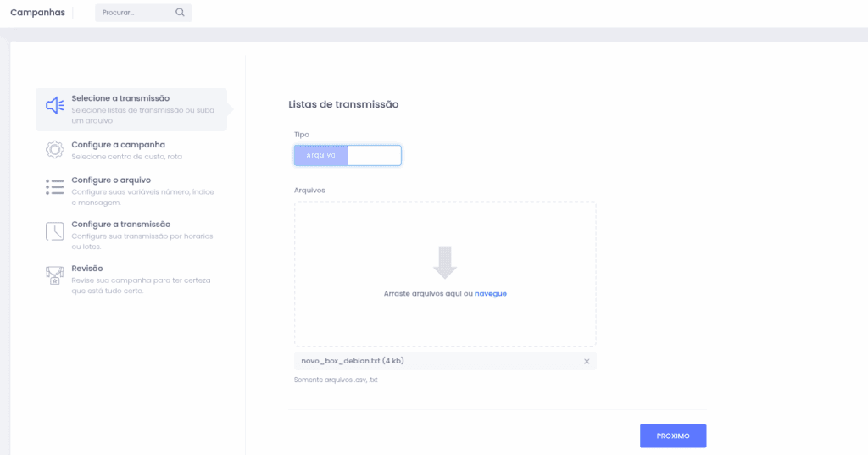Open the Configure a transmissão step title
This screenshot has width=868, height=455.
(x=120, y=224)
